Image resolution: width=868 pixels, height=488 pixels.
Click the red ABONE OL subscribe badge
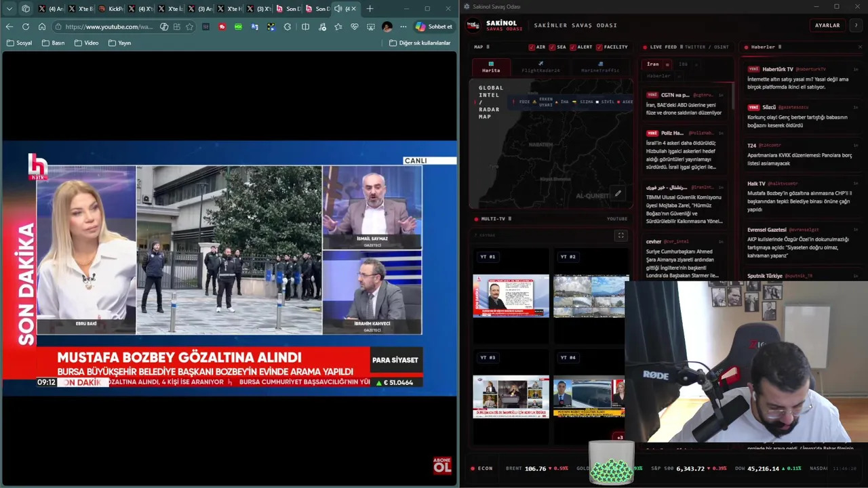click(442, 465)
